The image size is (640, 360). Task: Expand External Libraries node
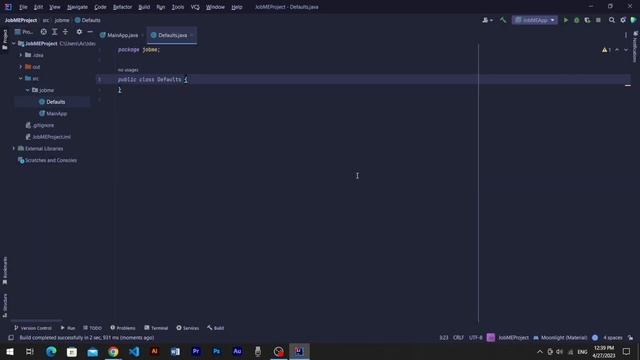pyautogui.click(x=13, y=149)
